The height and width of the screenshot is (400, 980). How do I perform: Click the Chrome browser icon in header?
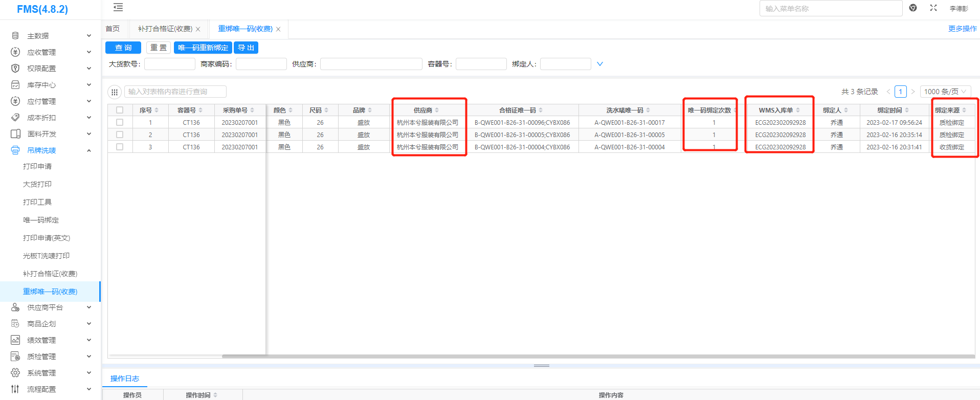[x=913, y=8]
